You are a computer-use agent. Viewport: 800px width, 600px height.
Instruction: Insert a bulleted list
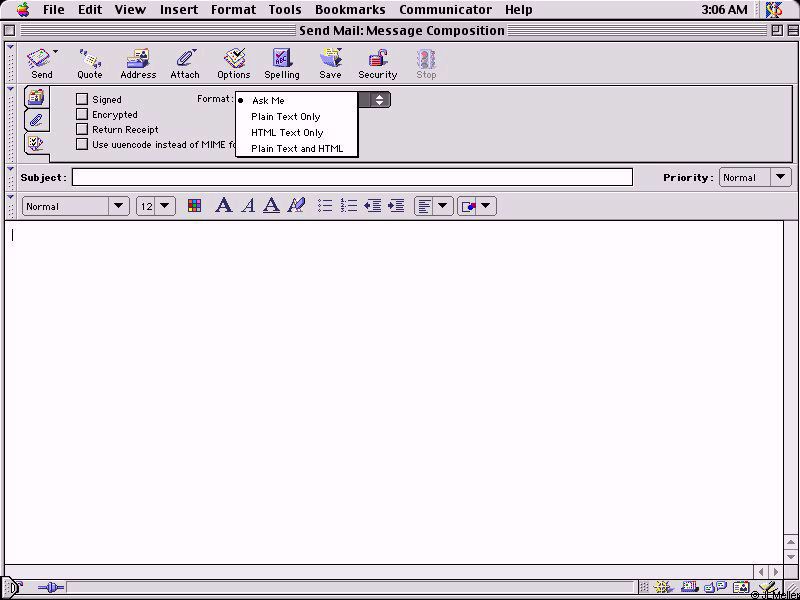tap(325, 206)
